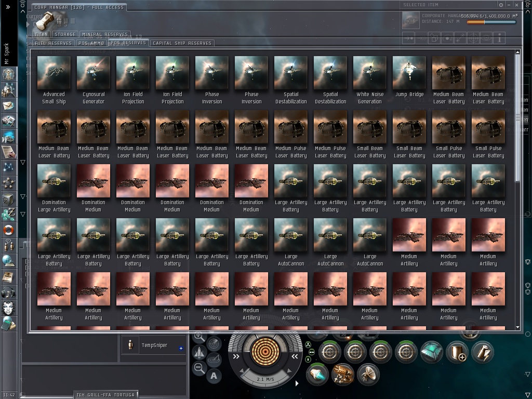
Task: Switch to CAPITAL SHIP RESERVES tab
Action: click(182, 43)
